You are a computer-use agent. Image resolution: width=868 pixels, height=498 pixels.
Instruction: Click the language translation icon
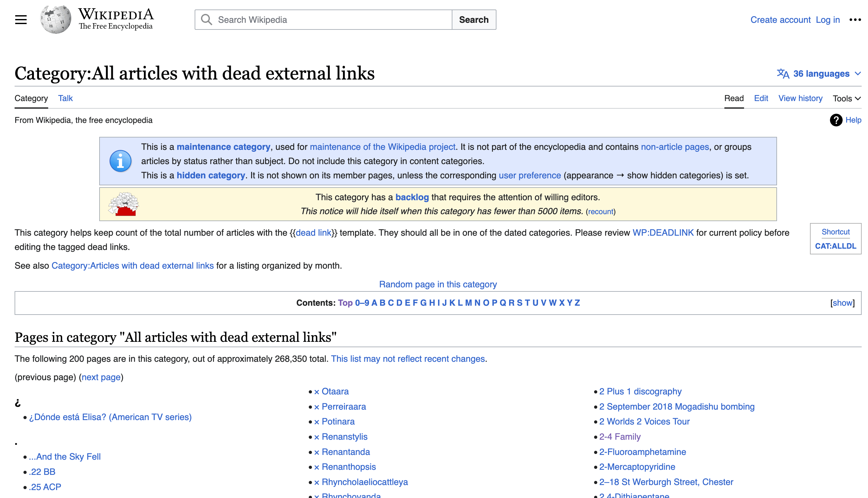pos(783,73)
